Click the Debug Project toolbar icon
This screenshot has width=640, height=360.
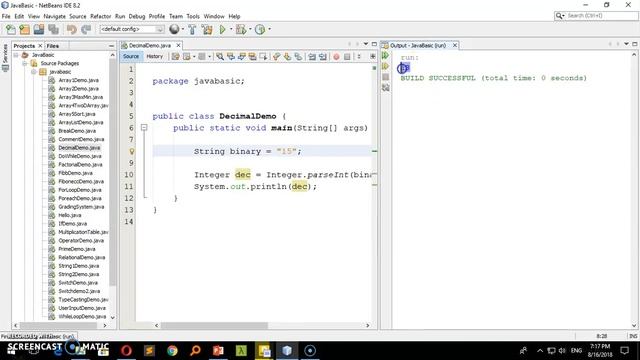(x=241, y=29)
